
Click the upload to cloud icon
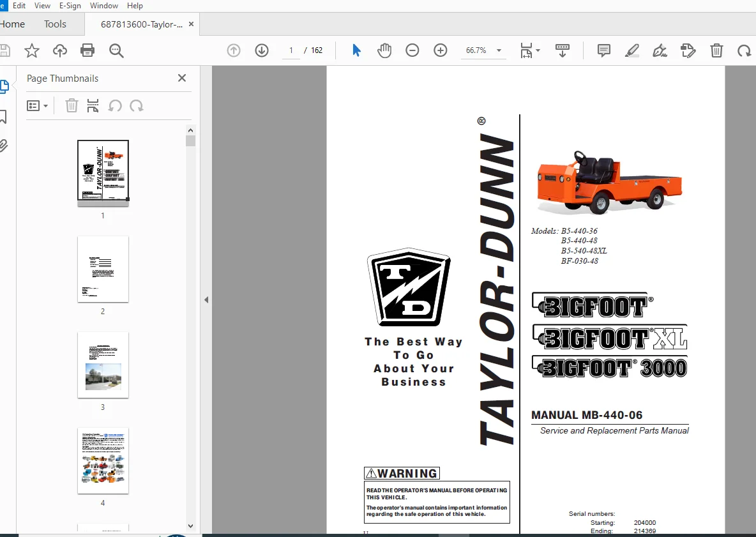point(60,50)
